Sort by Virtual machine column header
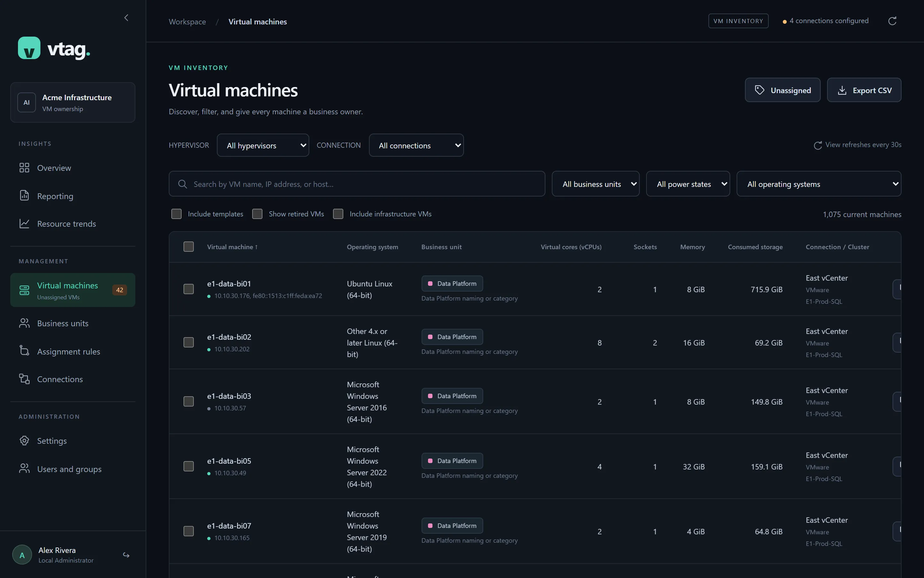 (x=232, y=247)
